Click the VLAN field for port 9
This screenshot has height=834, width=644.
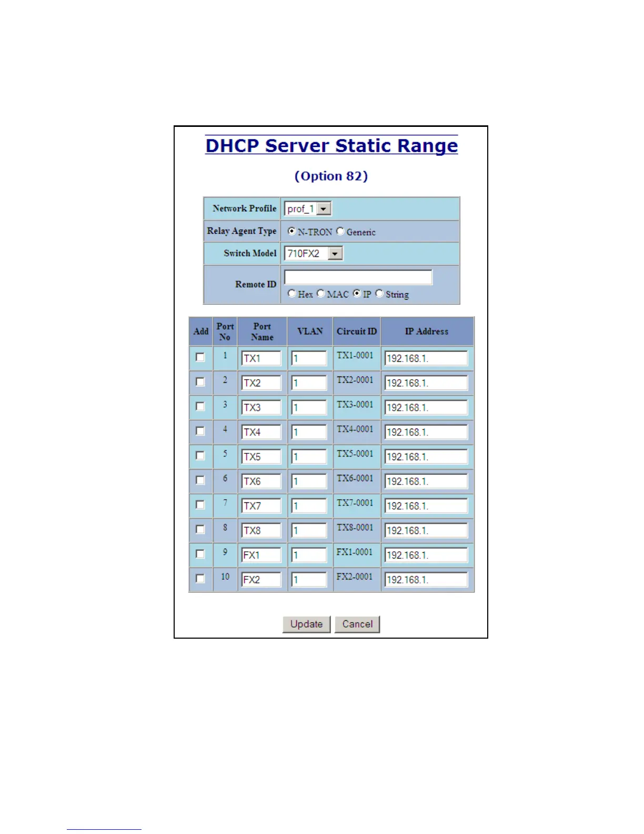pos(309,555)
